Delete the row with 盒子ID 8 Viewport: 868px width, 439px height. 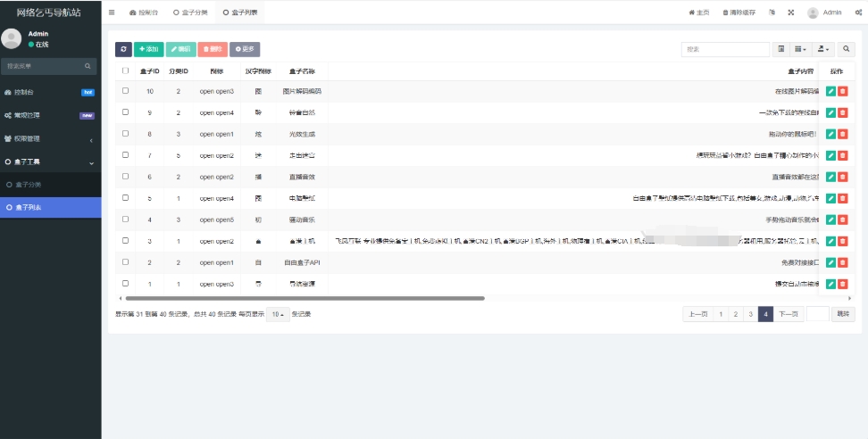click(842, 135)
